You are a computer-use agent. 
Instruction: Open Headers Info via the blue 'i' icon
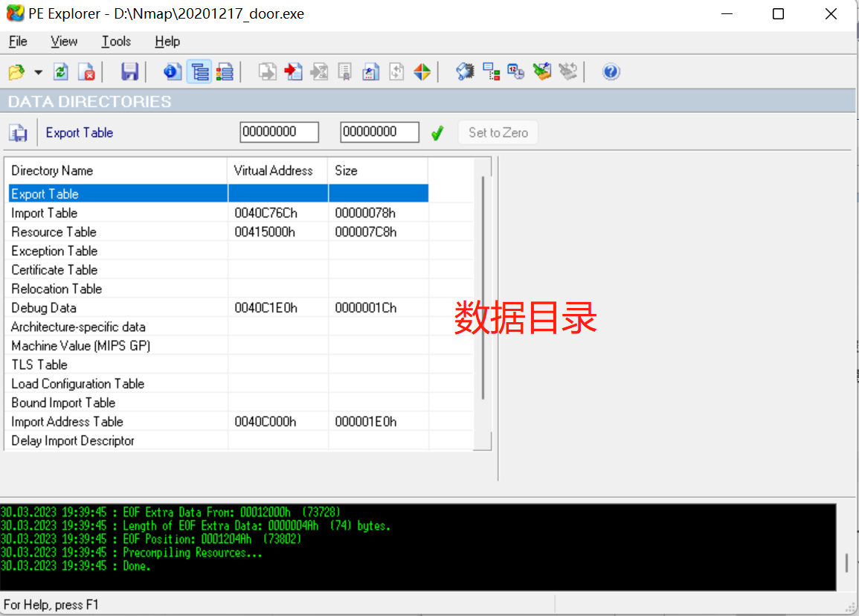pyautogui.click(x=173, y=72)
